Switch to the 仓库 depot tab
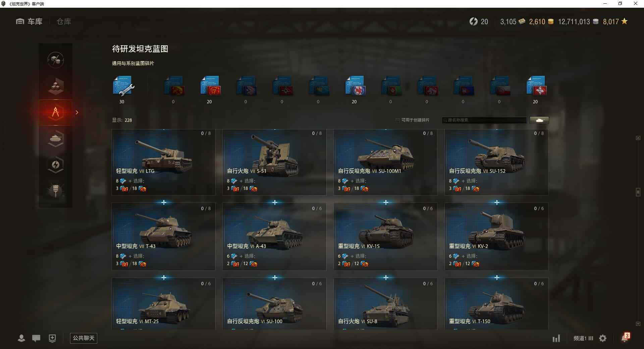This screenshot has width=644, height=349. click(x=64, y=21)
